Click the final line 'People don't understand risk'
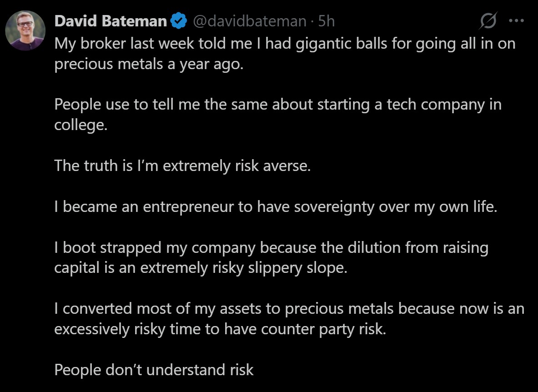This screenshot has height=392, width=538. [154, 370]
